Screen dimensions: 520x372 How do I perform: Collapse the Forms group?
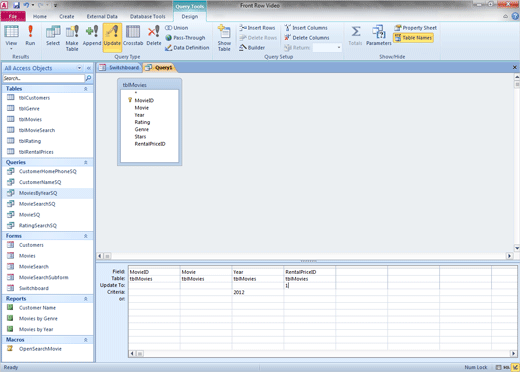click(86, 236)
